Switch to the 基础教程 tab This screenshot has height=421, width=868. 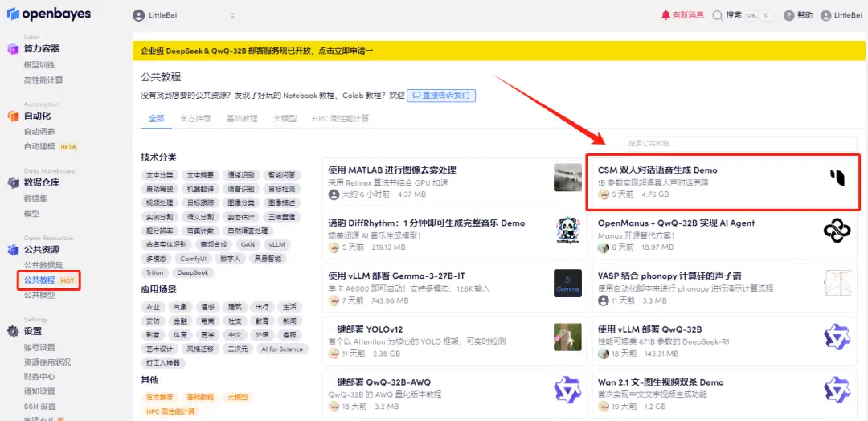click(242, 118)
